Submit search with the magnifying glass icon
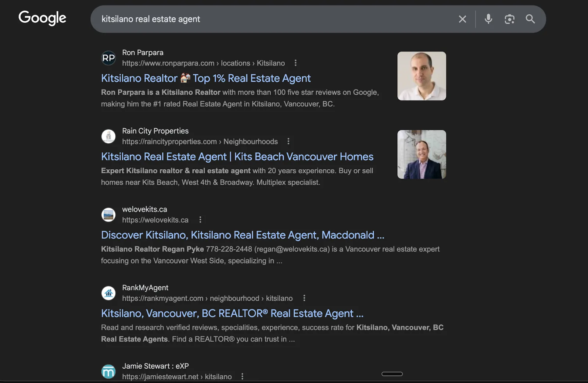Image resolution: width=588 pixels, height=383 pixels. (x=530, y=19)
